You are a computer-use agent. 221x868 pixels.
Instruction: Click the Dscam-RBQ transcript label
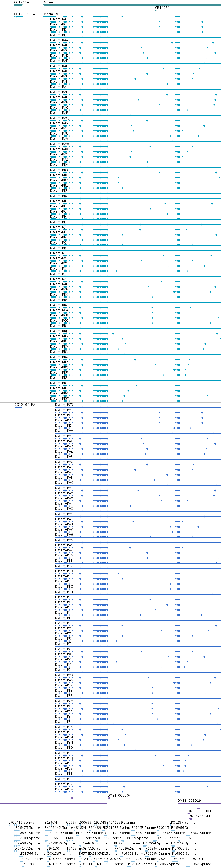click(x=59, y=367)
